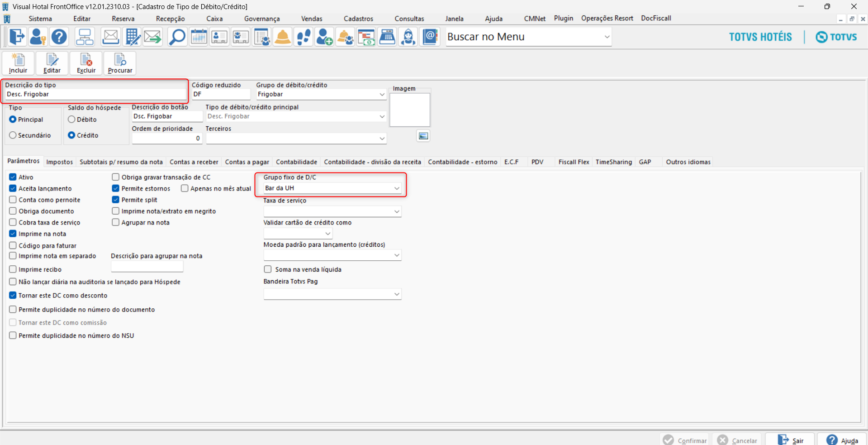Open the Governança menu
868x445 pixels.
[262, 19]
